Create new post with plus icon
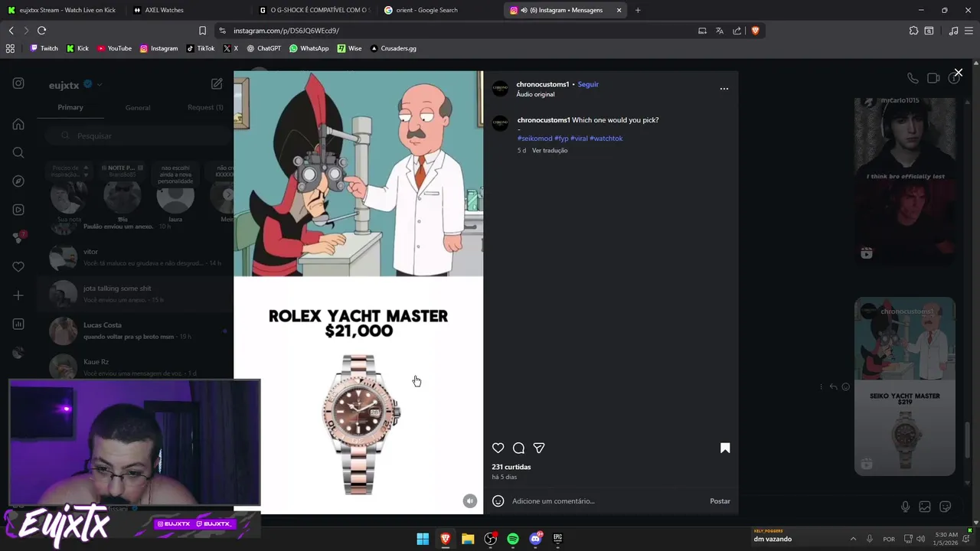The image size is (980, 551). (x=18, y=295)
